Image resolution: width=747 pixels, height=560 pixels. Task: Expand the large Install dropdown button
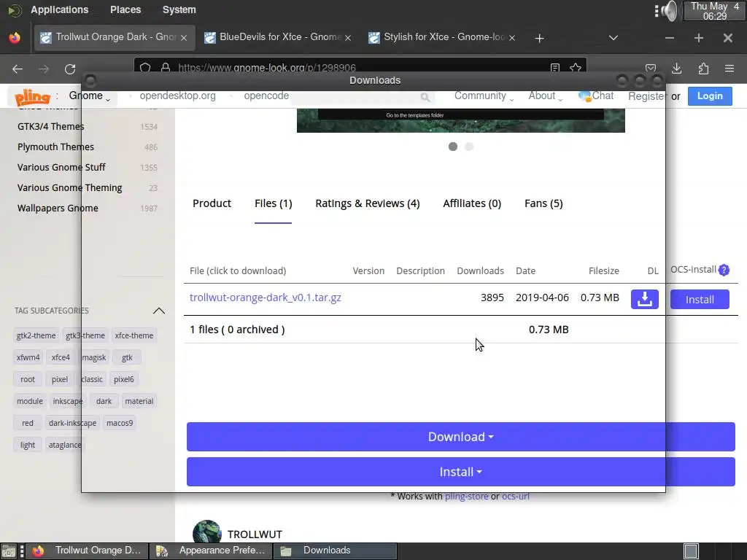click(x=461, y=472)
